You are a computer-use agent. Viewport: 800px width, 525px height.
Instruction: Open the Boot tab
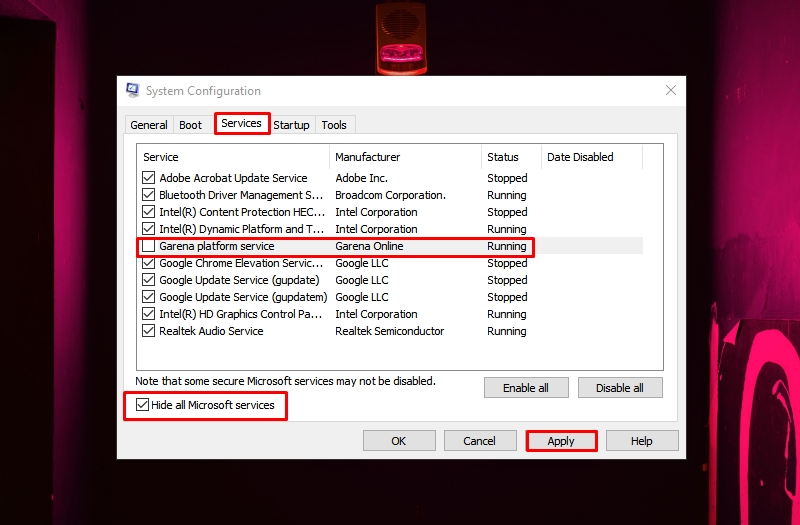190,125
